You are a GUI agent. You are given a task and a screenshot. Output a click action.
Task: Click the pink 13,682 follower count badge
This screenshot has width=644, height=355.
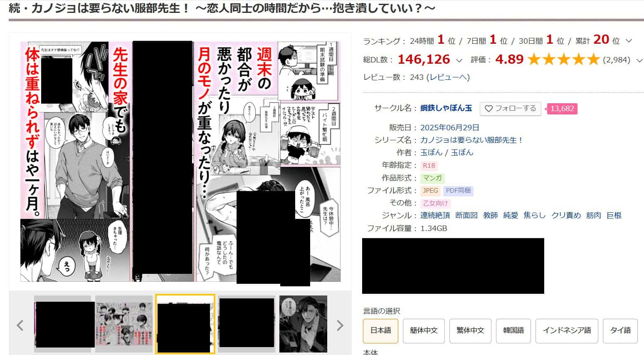pyautogui.click(x=562, y=109)
